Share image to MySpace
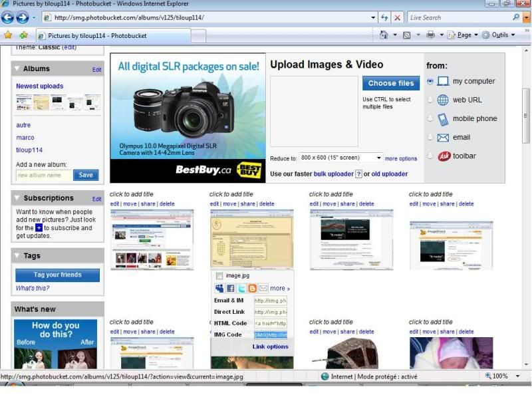Image resolution: width=532 pixels, height=399 pixels. (219, 288)
